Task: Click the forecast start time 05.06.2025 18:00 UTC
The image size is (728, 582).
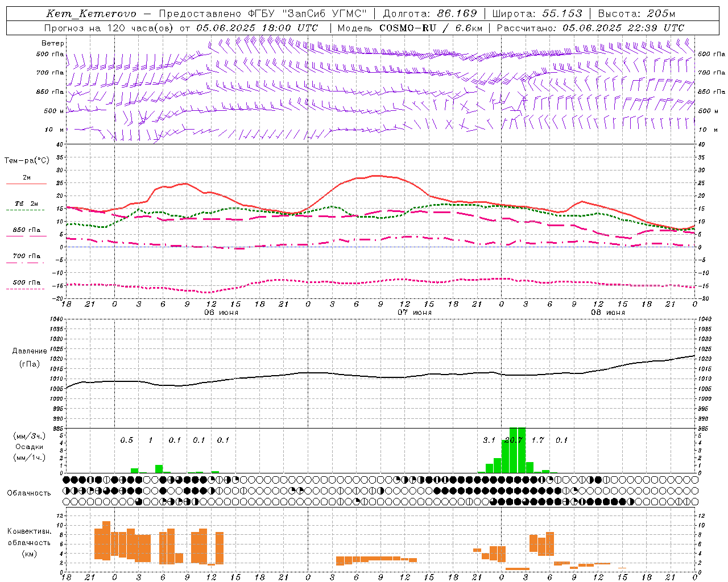Action: (x=257, y=28)
